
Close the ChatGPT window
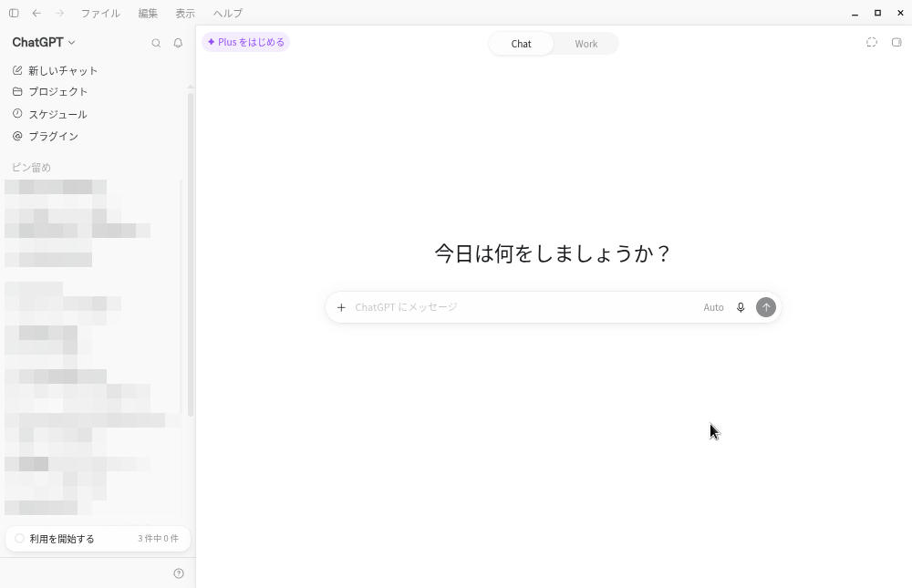(900, 13)
